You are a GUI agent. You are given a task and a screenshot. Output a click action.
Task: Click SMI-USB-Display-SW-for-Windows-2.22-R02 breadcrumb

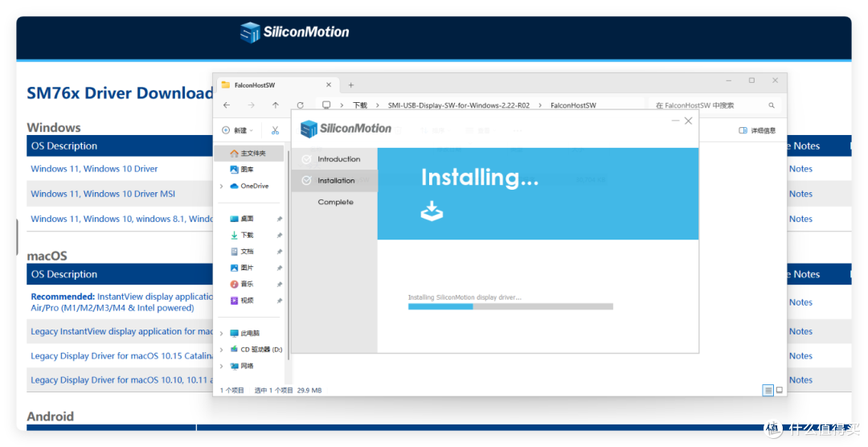[x=459, y=105]
